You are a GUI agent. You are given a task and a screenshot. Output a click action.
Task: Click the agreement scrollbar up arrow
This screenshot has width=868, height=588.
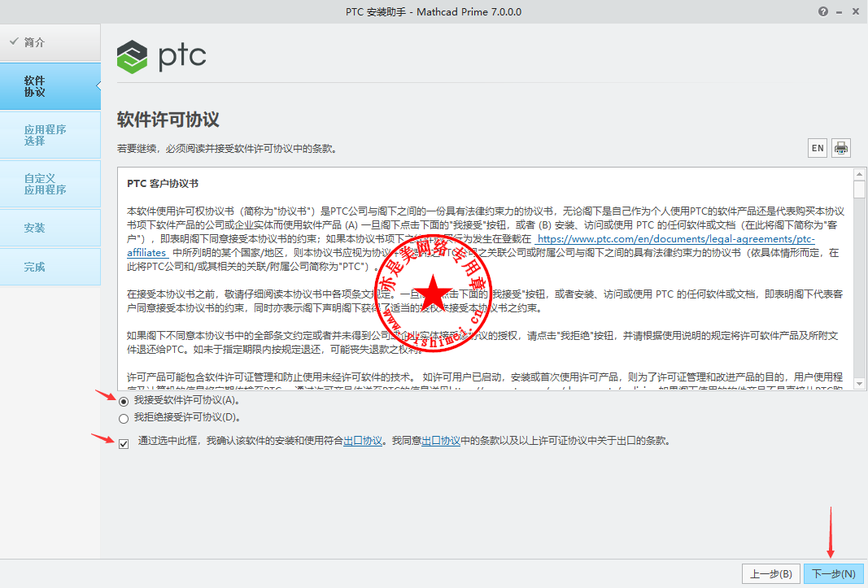(859, 174)
